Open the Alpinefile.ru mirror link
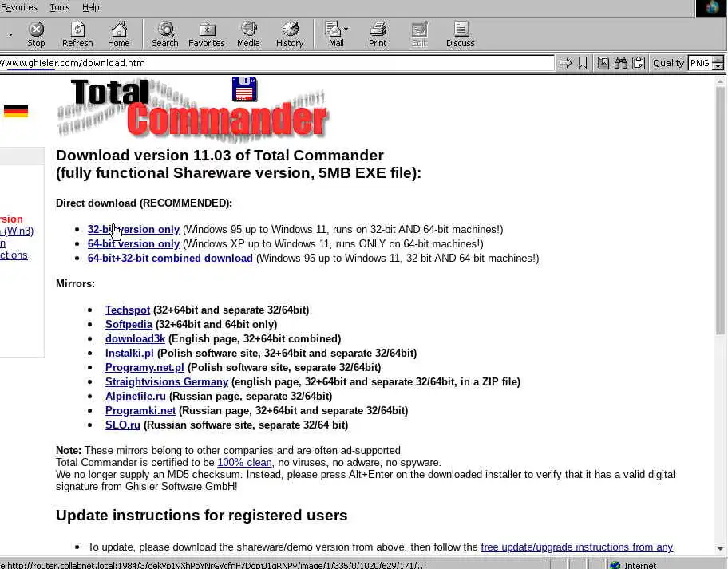 coord(135,397)
